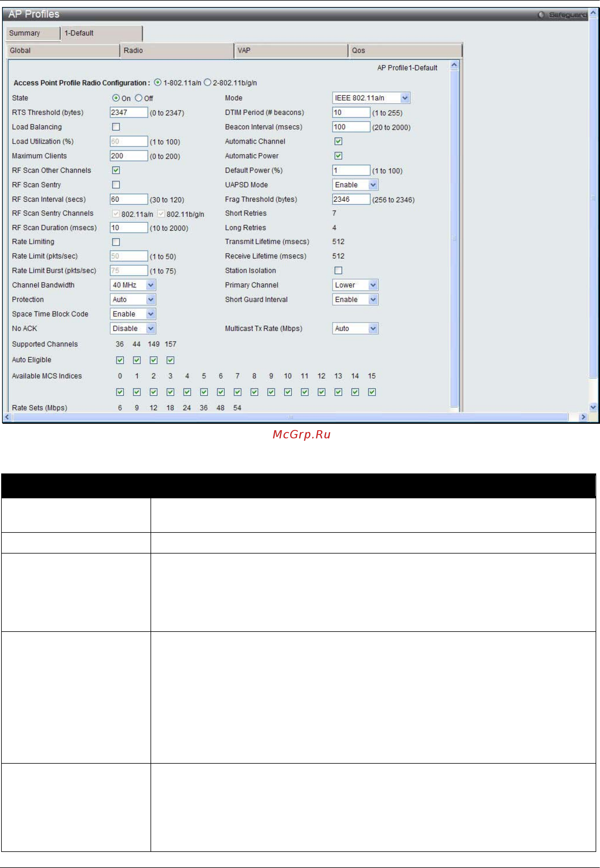Click supported channel number 149
The width and height of the screenshot is (600, 868).
[153, 344]
